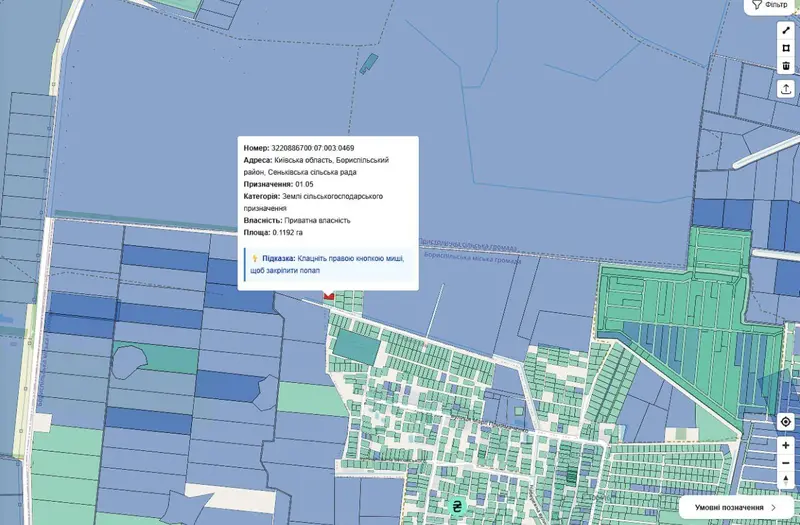Open the Фільтр filter panel
The image size is (800, 525).
(x=772, y=5)
